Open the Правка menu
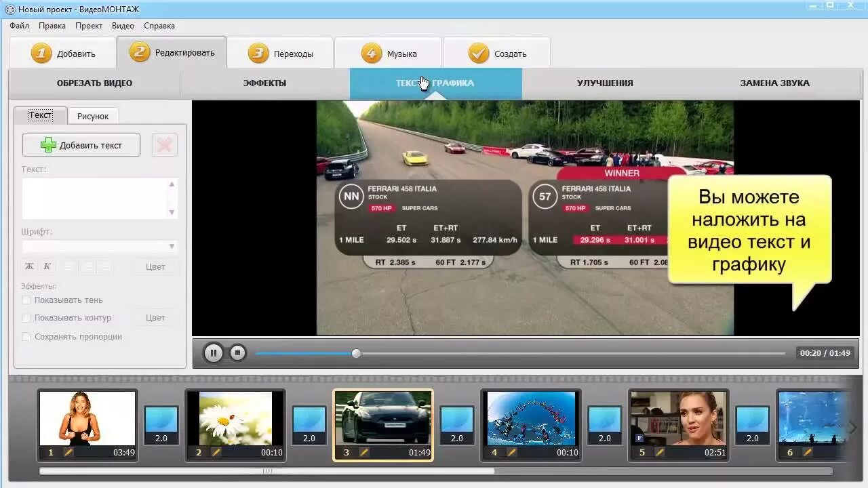The image size is (868, 488). click(52, 26)
